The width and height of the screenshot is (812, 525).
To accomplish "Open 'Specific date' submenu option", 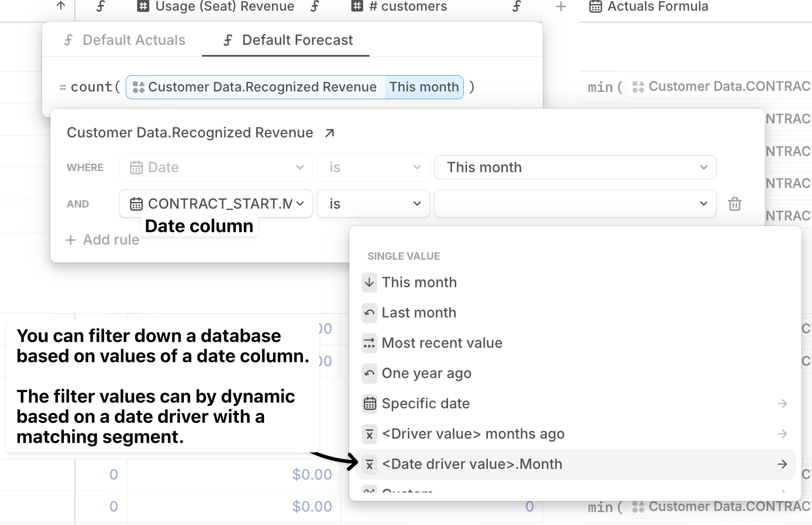I will [426, 404].
